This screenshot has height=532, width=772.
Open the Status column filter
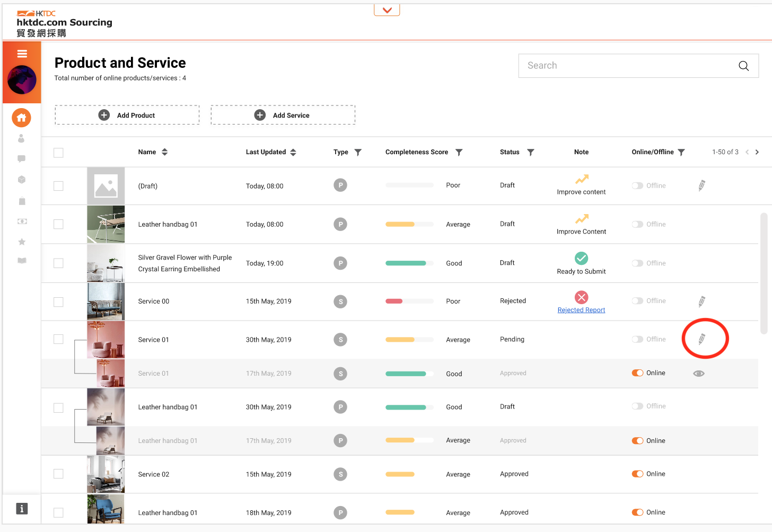(530, 152)
